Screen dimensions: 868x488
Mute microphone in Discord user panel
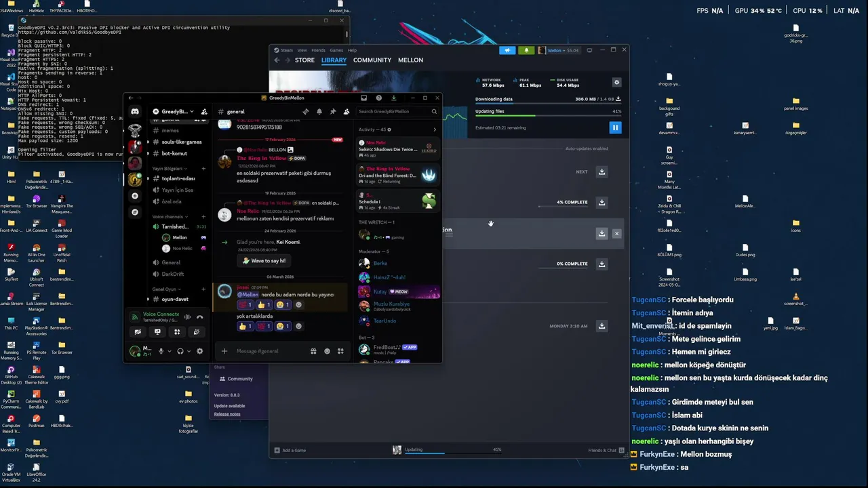pyautogui.click(x=161, y=351)
